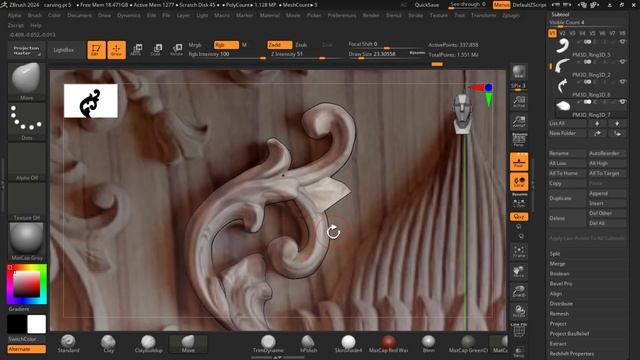Viewport: 640px width, 360px height.
Task: Expand the Extract section
Action: tap(558, 344)
